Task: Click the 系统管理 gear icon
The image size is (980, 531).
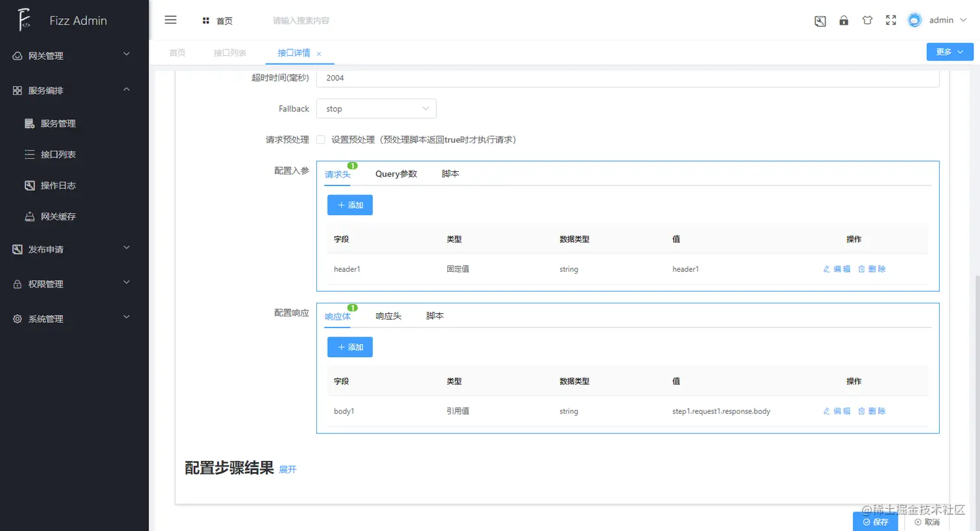Action: pos(17,319)
